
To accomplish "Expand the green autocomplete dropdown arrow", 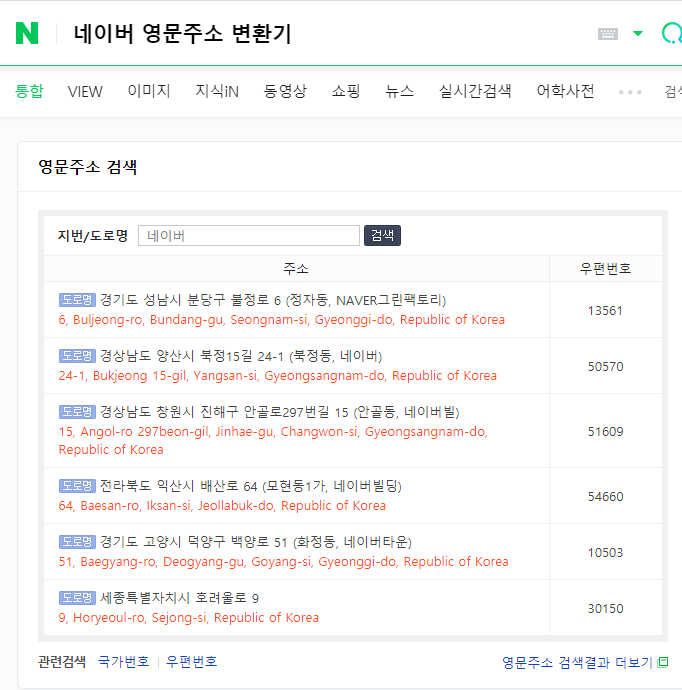I will [638, 33].
